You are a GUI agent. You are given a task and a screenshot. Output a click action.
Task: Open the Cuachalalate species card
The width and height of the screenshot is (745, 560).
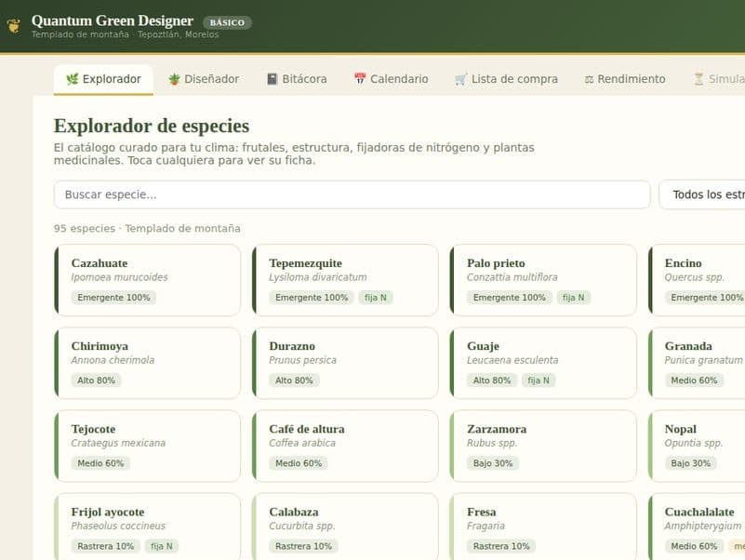click(697, 527)
